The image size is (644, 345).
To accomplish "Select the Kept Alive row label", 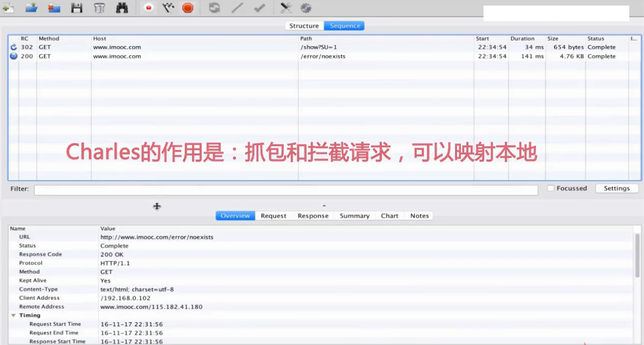I will click(x=33, y=280).
